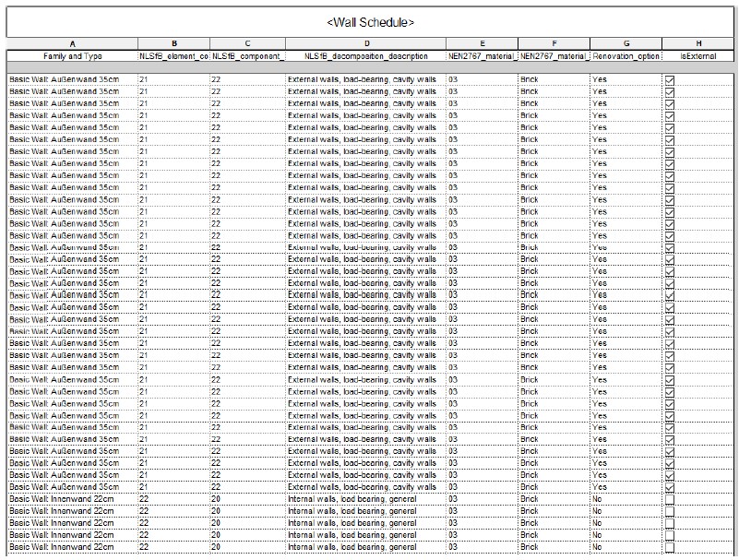Image resolution: width=739 pixels, height=560 pixels.
Task: Select column H header
Action: [x=698, y=44]
